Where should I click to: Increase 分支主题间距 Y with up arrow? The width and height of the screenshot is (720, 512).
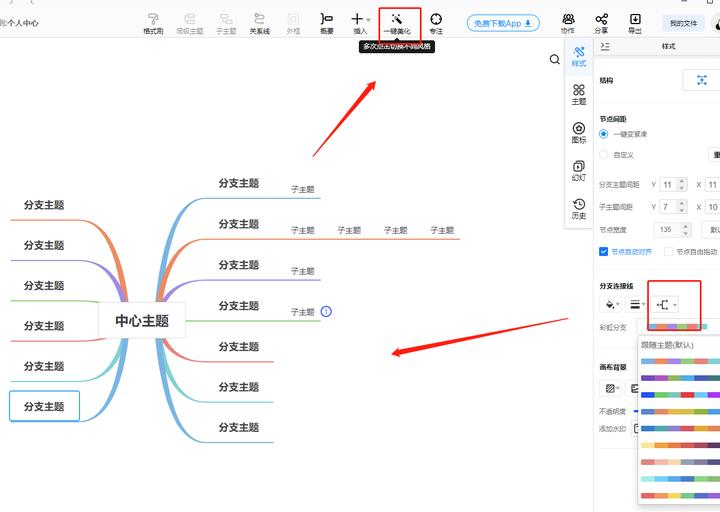point(682,181)
